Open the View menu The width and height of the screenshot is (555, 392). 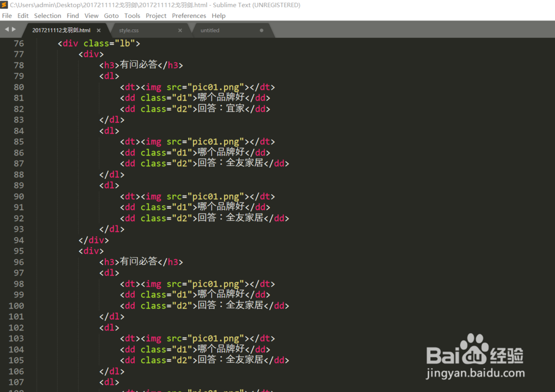(92, 16)
